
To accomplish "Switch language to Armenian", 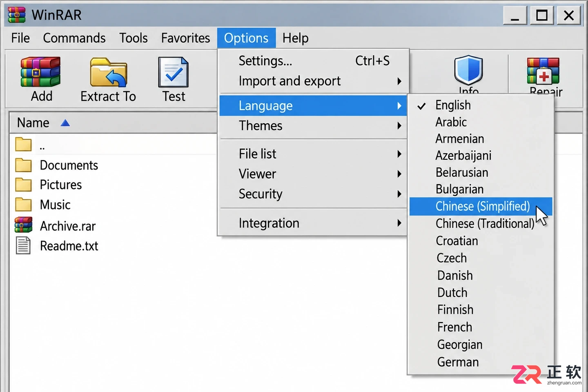I will pyautogui.click(x=481, y=139).
